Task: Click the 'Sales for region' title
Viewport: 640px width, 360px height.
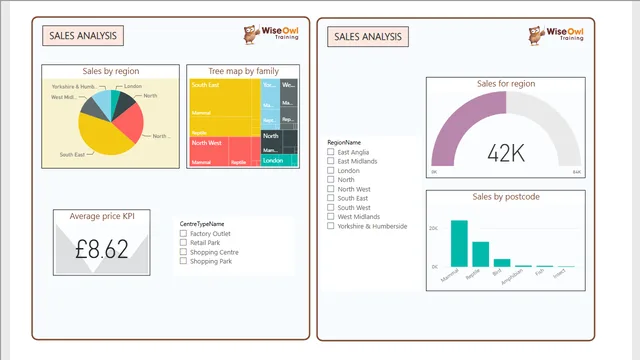Action: tap(506, 84)
